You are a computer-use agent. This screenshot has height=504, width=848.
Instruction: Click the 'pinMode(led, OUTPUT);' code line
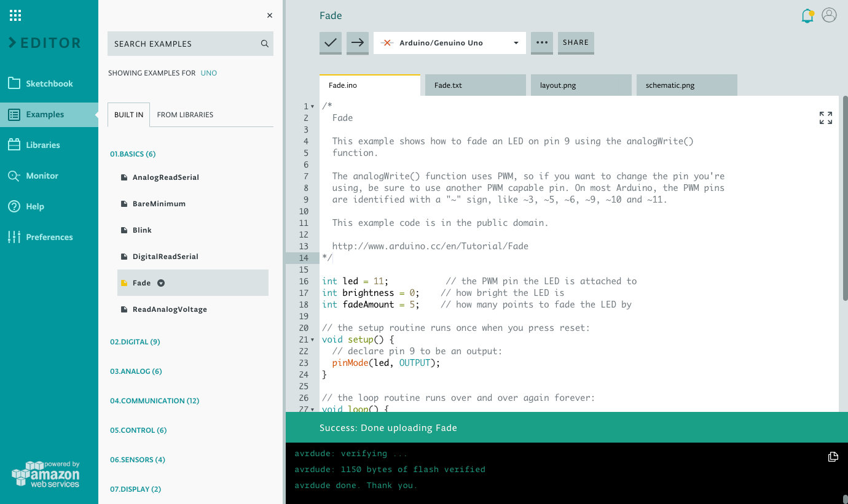386,363
